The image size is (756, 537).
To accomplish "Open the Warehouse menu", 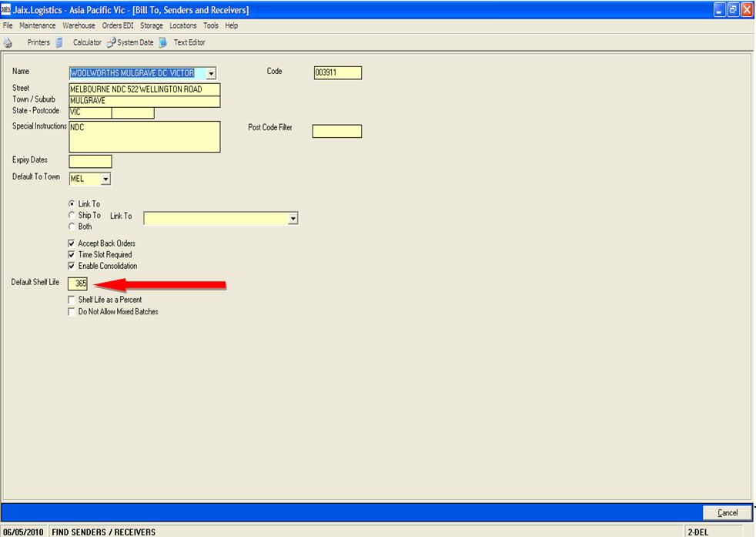I will [x=79, y=25].
